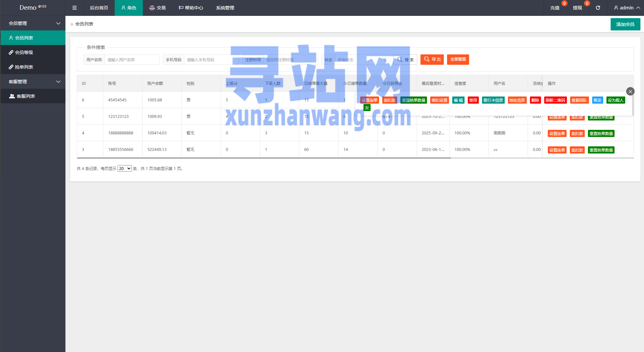
Task: Click the 导出 export button
Action: [432, 60]
